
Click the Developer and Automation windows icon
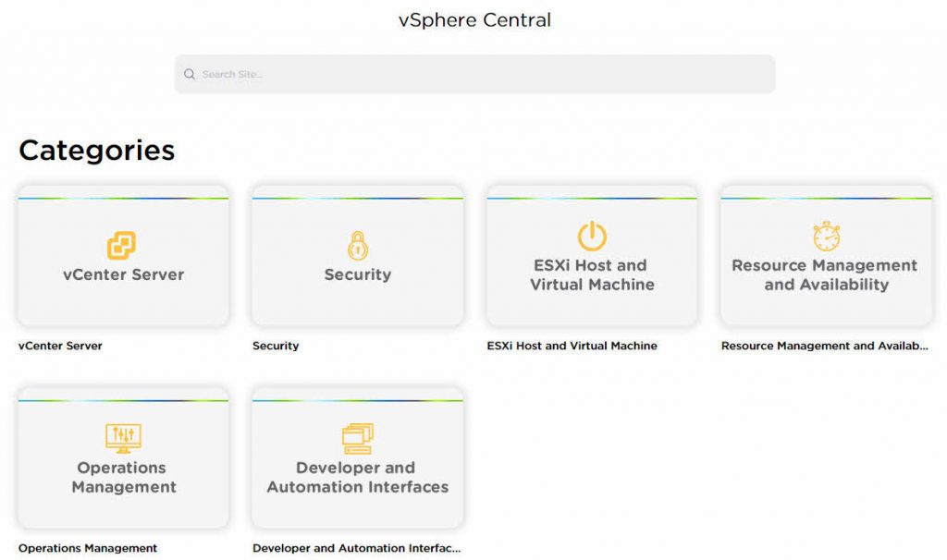click(x=358, y=438)
